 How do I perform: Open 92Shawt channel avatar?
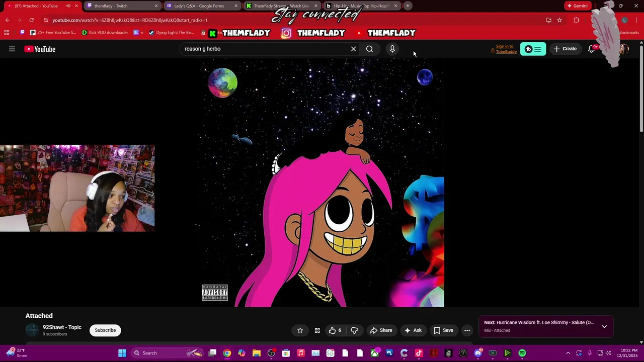[32, 330]
